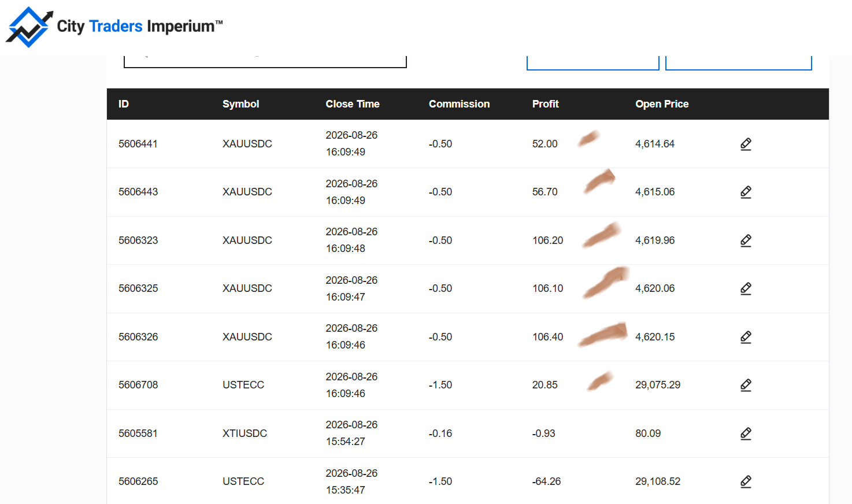
Task: Select trade ID 5606708
Action: (138, 385)
